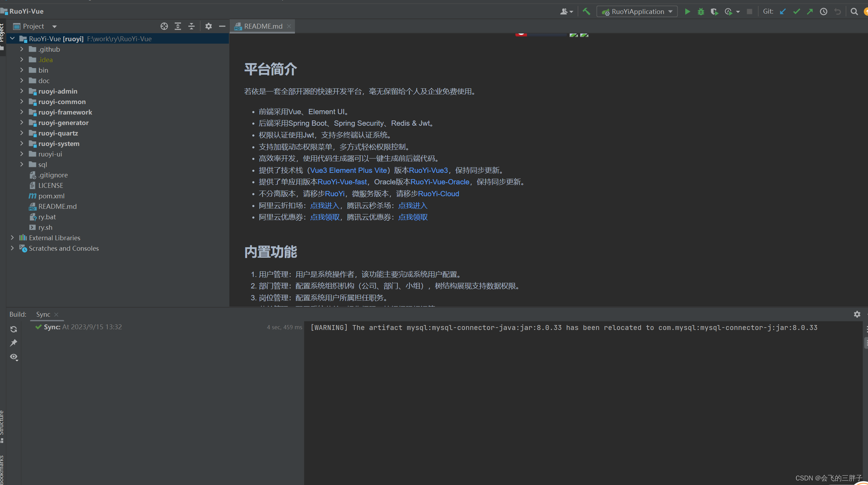Screen dimensions: 868x485
Task: Open the RuoYi-Vue-fast link
Action: click(x=342, y=182)
